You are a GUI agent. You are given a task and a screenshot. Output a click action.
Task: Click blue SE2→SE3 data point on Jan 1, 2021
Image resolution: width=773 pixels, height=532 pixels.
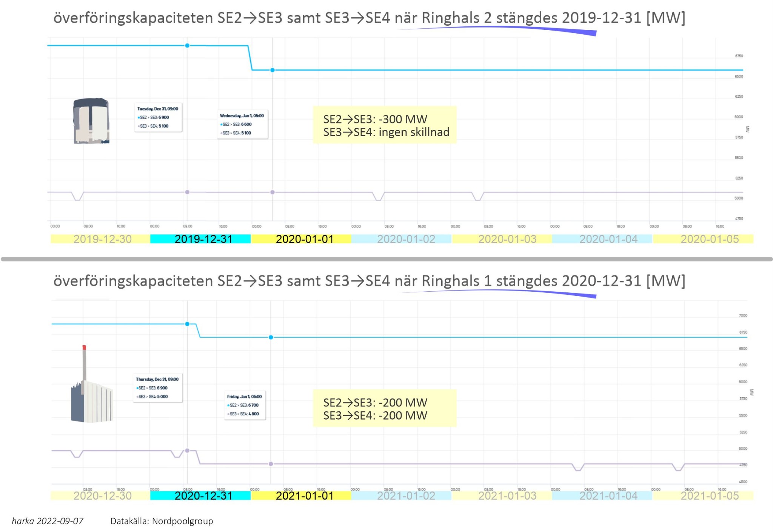pyautogui.click(x=271, y=337)
